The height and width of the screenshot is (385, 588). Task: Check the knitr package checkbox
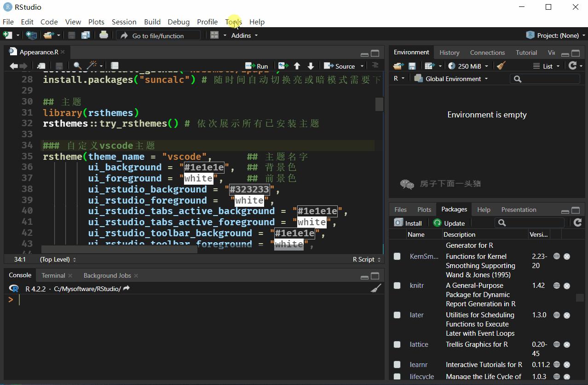(x=397, y=286)
